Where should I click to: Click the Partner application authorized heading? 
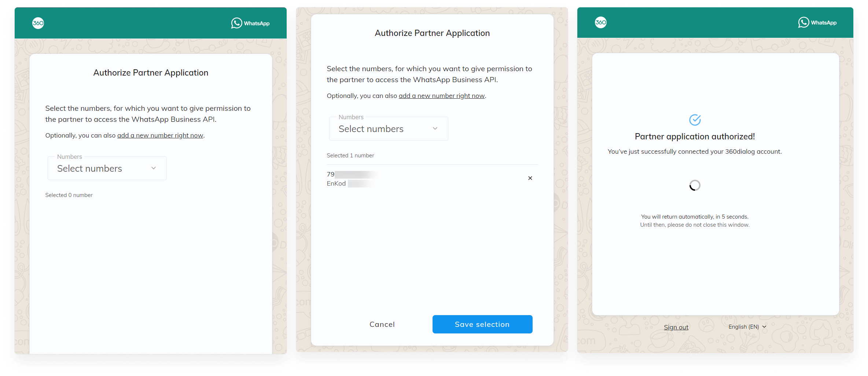pos(695,136)
